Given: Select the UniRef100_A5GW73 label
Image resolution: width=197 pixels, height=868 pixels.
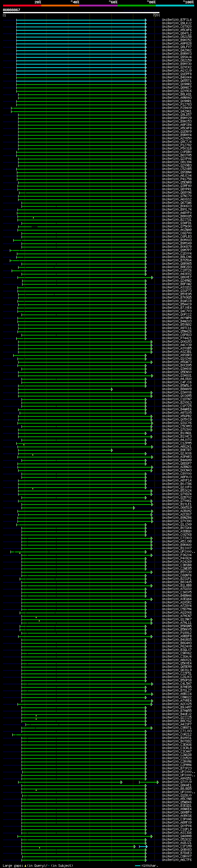Looking at the screenshot, I should tap(177, 362).
